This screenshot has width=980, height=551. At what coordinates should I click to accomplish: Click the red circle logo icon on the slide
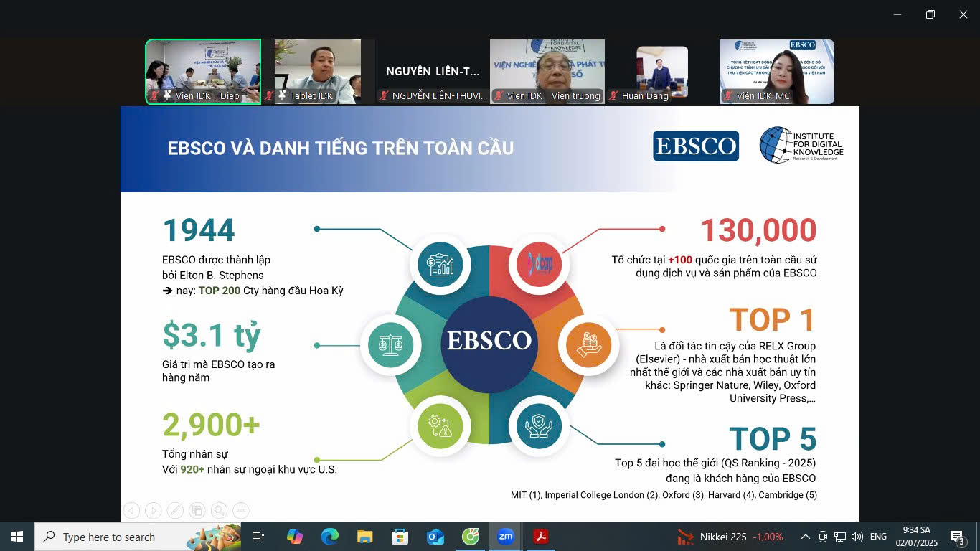tap(540, 265)
